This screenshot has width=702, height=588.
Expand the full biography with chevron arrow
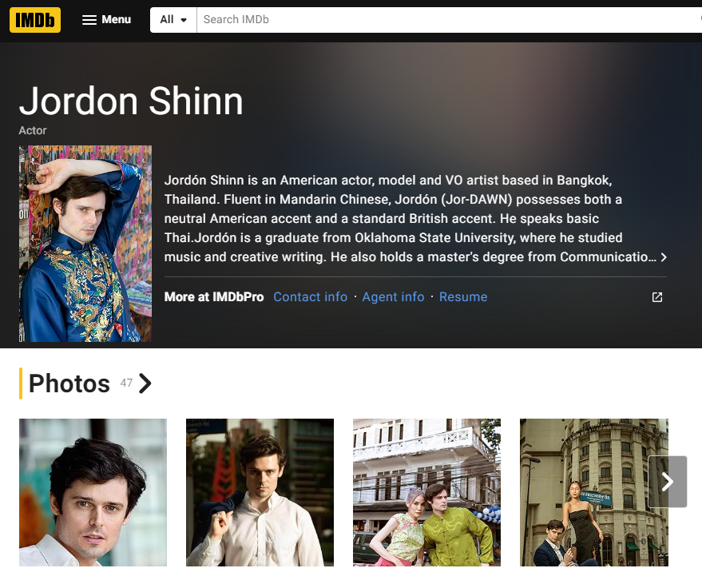tap(664, 257)
